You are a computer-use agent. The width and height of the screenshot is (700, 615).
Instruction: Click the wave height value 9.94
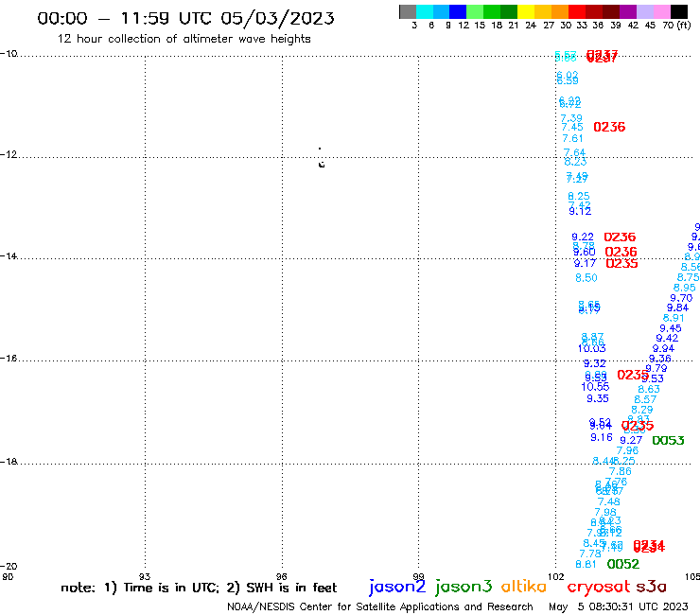(x=663, y=348)
